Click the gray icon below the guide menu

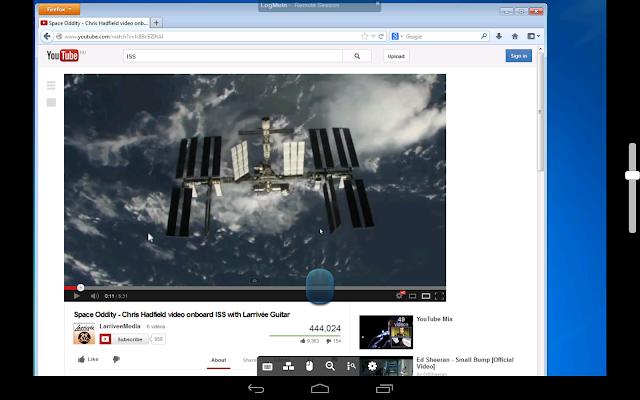coord(51,102)
